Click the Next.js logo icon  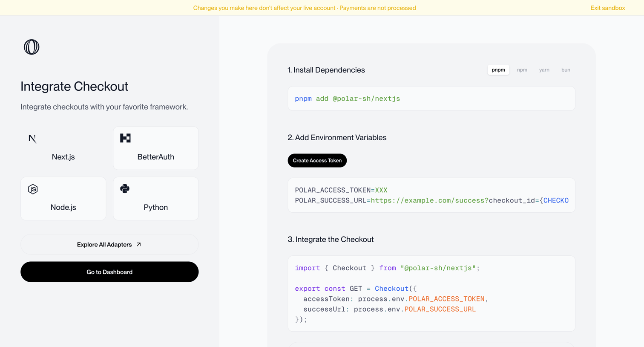(x=32, y=139)
